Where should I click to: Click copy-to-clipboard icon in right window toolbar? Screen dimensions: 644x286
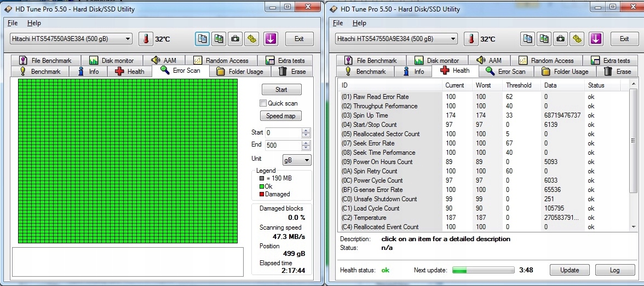pyautogui.click(x=528, y=39)
